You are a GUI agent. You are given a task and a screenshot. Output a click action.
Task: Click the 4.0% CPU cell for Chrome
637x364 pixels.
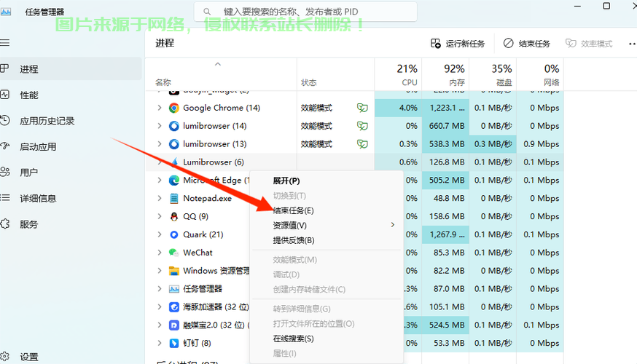point(398,108)
